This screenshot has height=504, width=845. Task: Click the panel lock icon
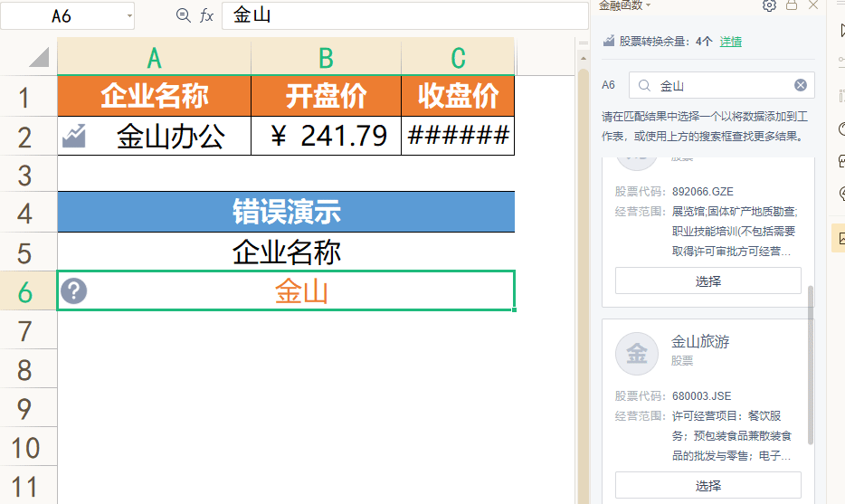(x=792, y=5)
